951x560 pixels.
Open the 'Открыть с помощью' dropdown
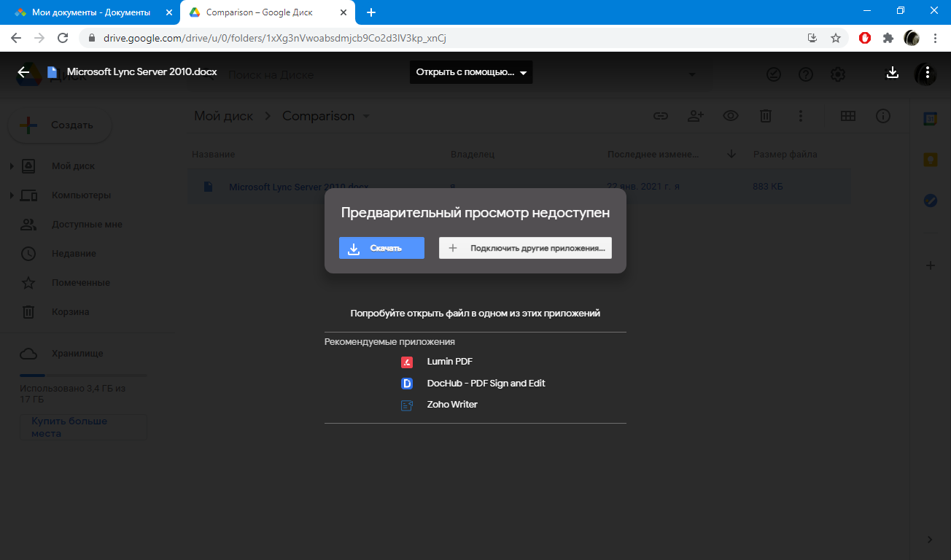471,72
